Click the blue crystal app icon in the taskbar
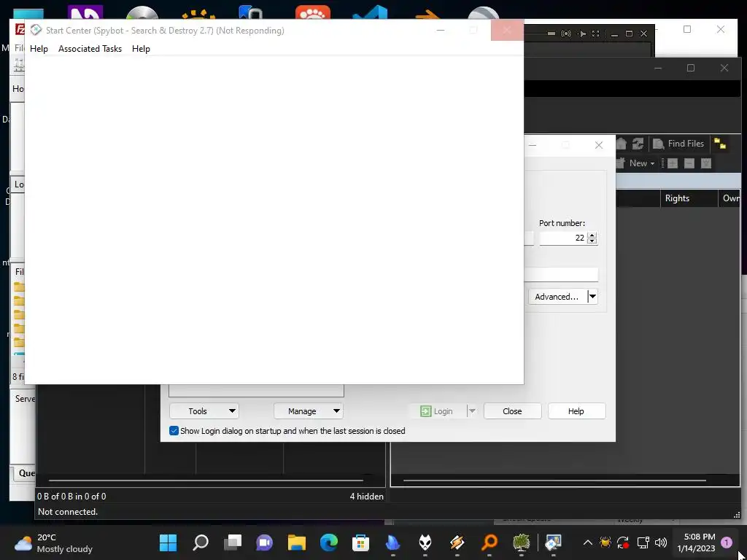 tap(392, 542)
